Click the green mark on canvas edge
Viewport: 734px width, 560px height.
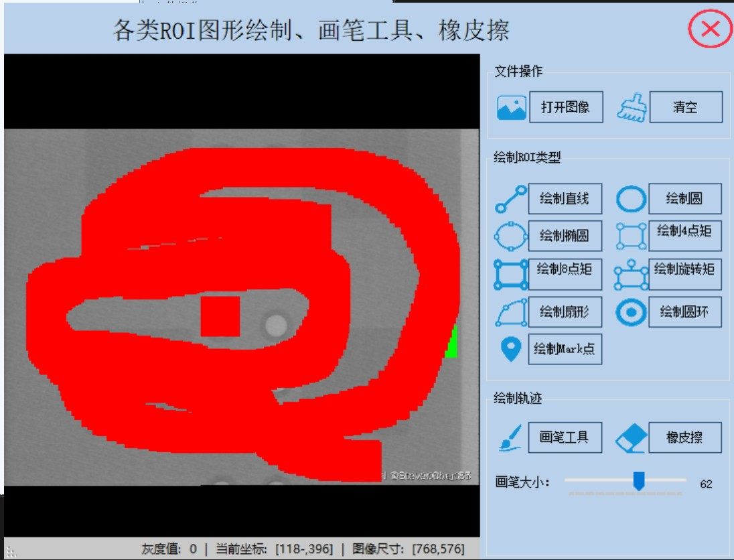point(452,342)
